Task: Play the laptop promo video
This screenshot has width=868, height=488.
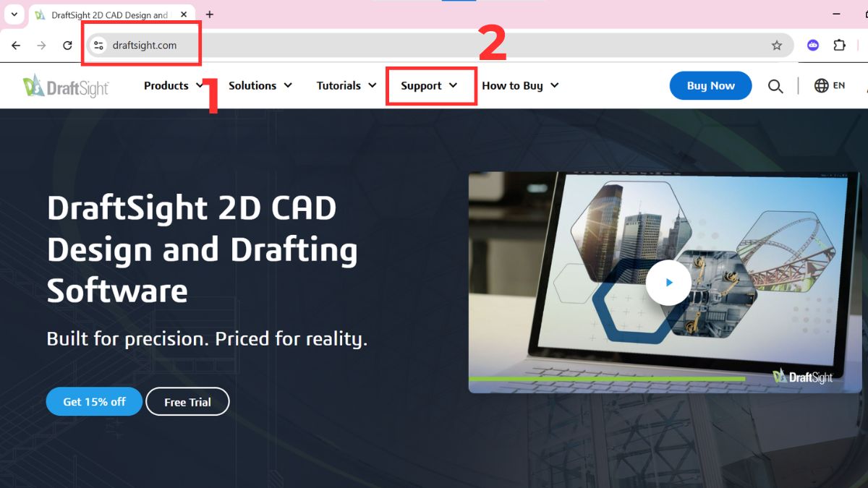Action: coord(668,283)
